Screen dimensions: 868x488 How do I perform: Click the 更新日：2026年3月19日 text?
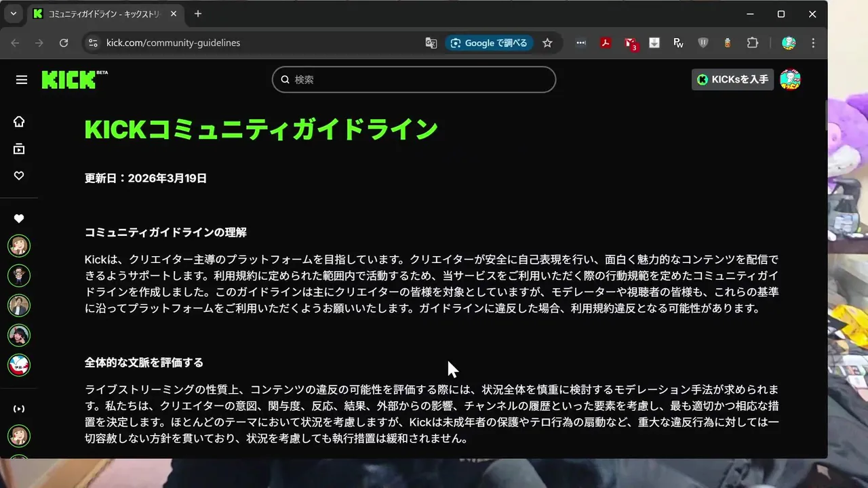(x=146, y=178)
